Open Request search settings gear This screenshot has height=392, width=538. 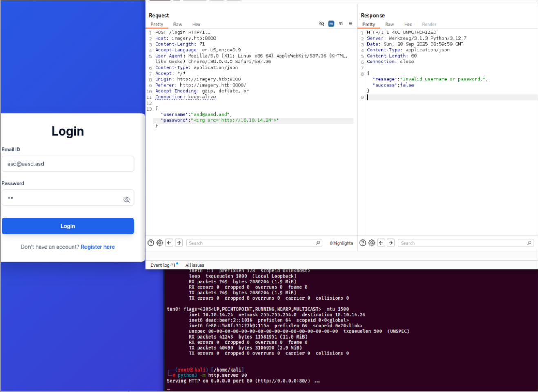[x=160, y=243]
